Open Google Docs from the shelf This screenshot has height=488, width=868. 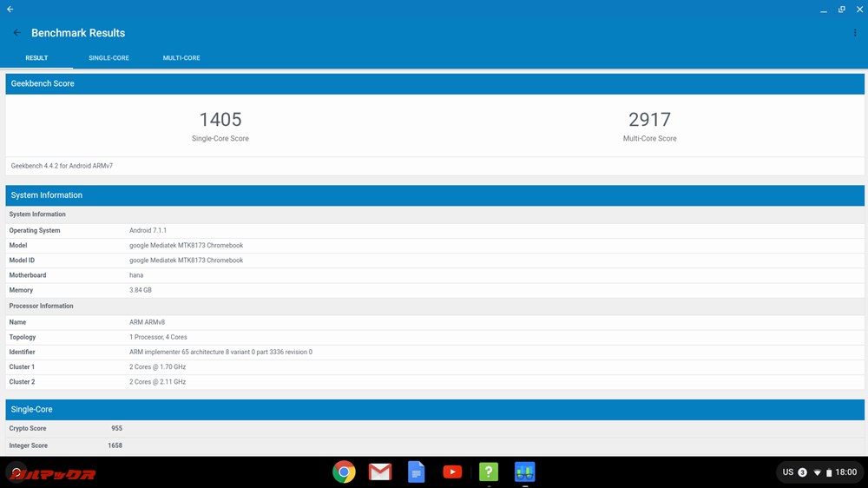point(417,472)
